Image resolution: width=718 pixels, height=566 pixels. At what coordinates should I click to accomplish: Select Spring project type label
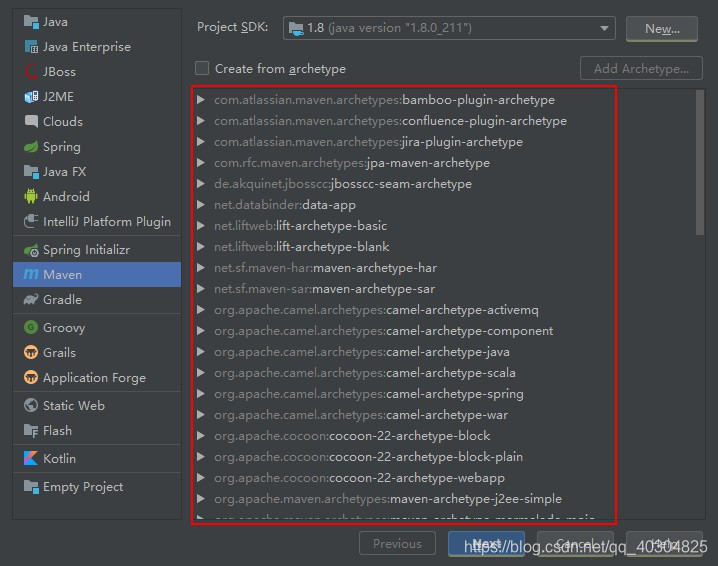(x=61, y=147)
